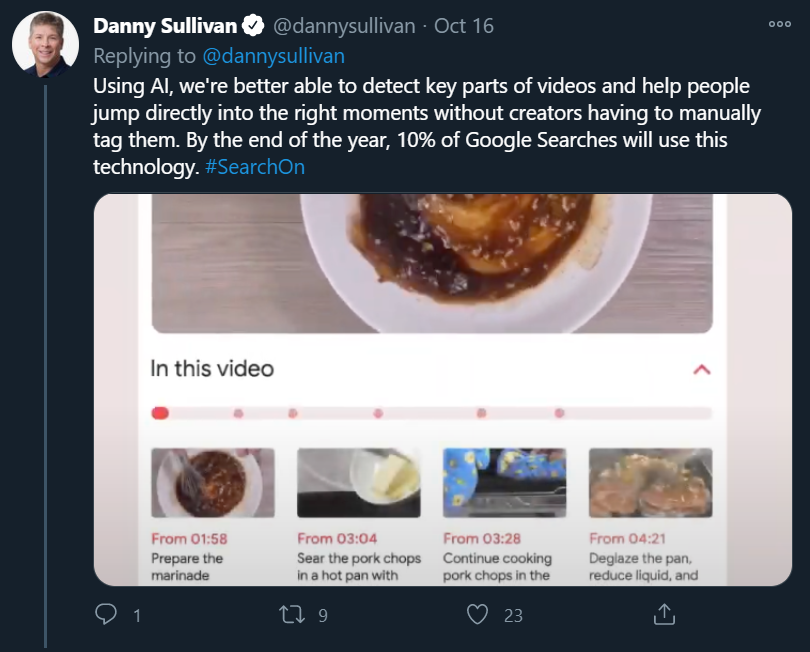Click the reply speech bubble icon
The width and height of the screenshot is (810, 652).
click(107, 614)
